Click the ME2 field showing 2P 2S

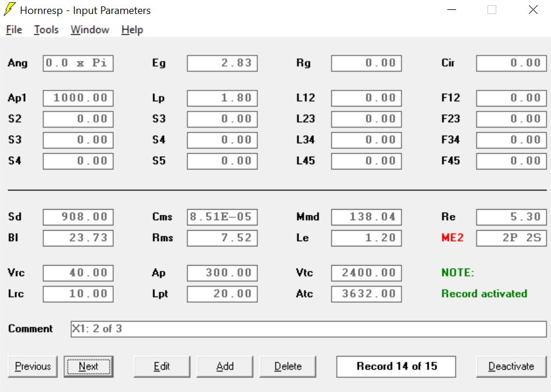click(x=511, y=238)
